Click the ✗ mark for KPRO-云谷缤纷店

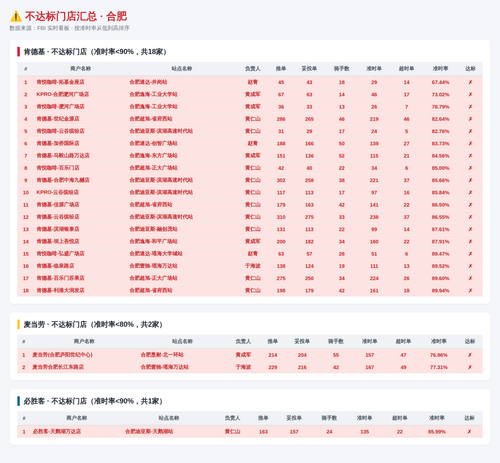[470, 192]
